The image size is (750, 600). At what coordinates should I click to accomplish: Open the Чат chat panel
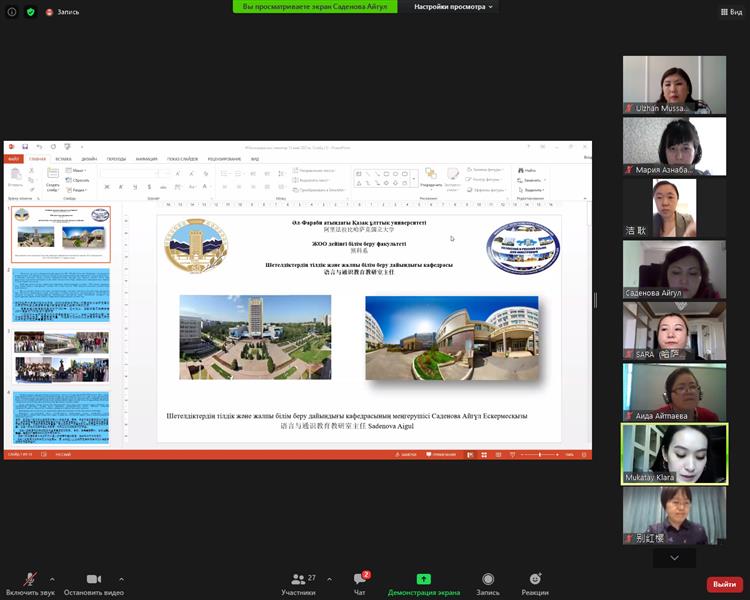360,584
